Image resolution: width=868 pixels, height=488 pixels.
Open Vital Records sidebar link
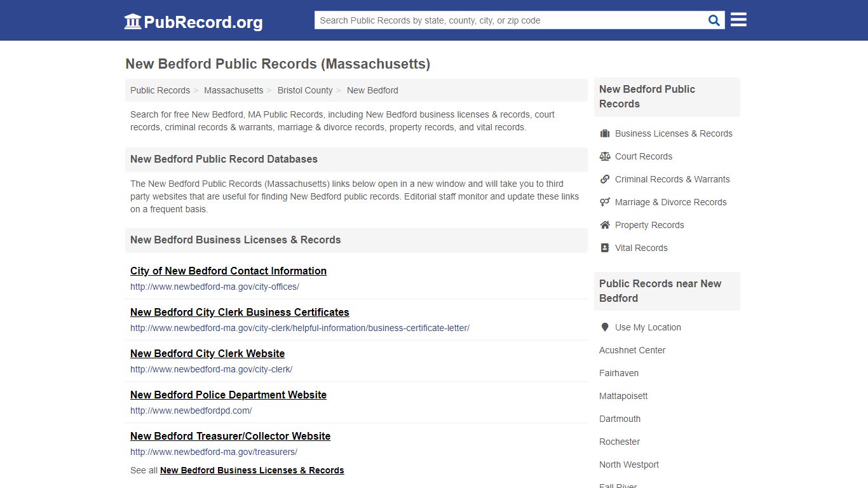(x=641, y=248)
